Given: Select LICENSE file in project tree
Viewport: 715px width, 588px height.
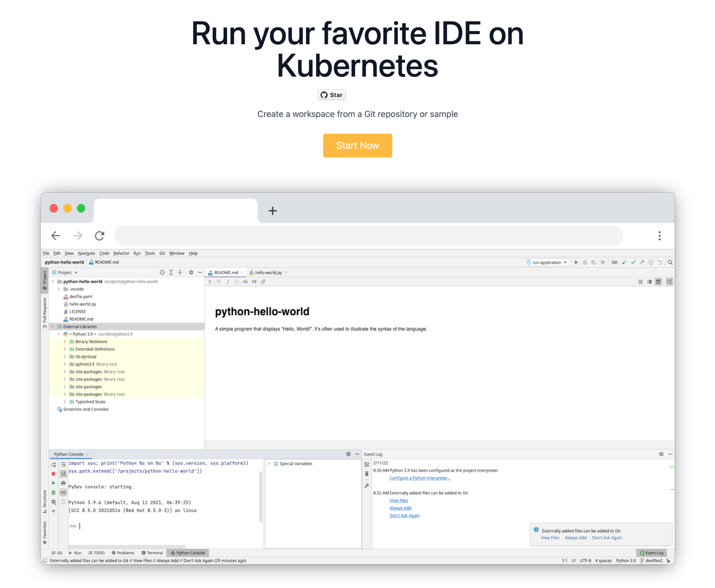Looking at the screenshot, I should click(74, 312).
